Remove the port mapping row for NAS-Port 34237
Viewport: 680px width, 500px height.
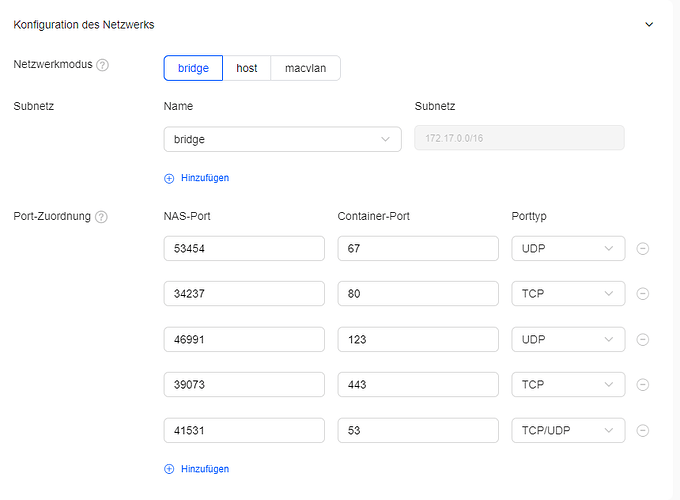[643, 293]
